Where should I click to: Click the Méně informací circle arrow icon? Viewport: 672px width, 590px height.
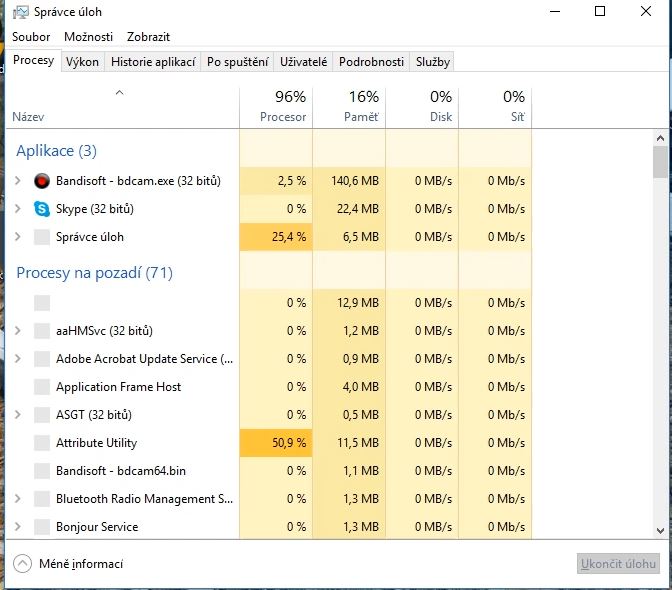(23, 564)
